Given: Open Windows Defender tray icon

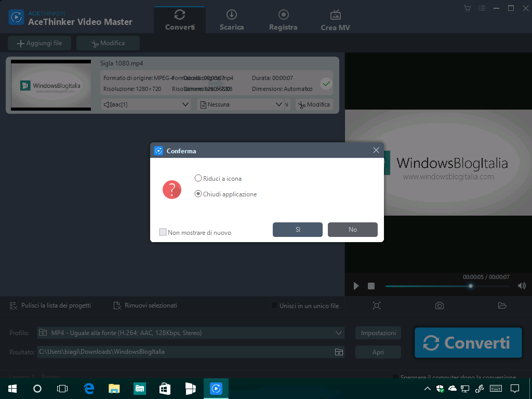Looking at the screenshot, I should tap(440, 389).
